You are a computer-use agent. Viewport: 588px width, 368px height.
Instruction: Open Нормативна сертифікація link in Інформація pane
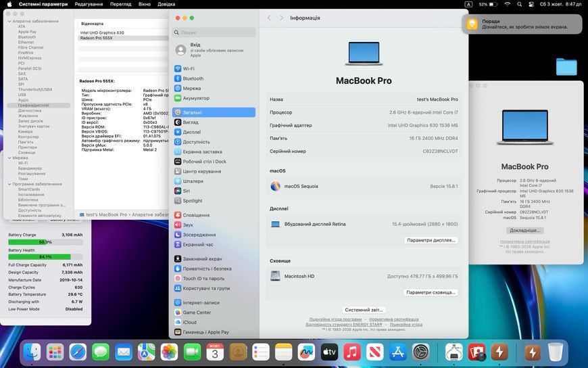click(x=394, y=319)
